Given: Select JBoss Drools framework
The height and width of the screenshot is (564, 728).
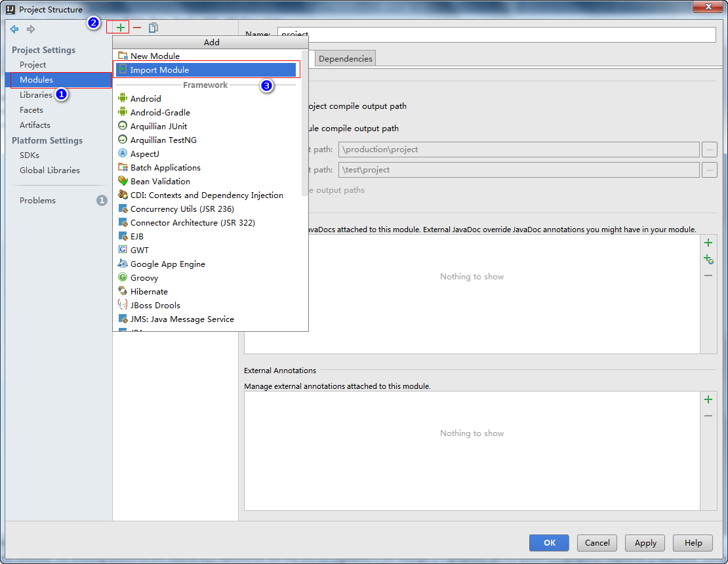Looking at the screenshot, I should [207, 305].
